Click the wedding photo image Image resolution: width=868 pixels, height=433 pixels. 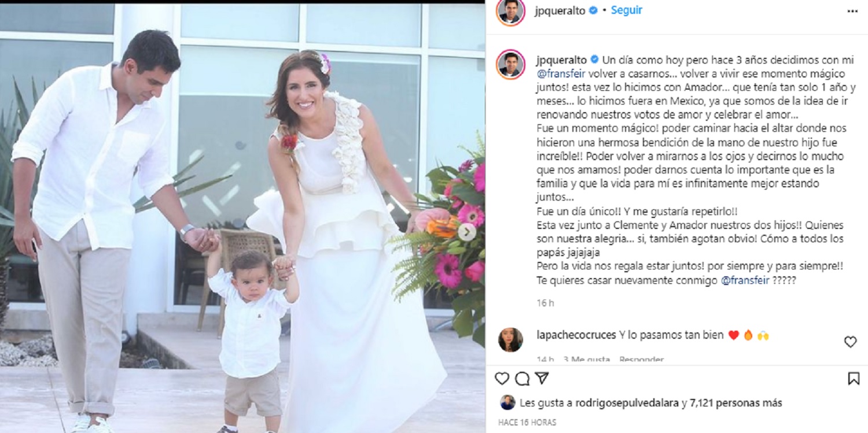[242, 218]
